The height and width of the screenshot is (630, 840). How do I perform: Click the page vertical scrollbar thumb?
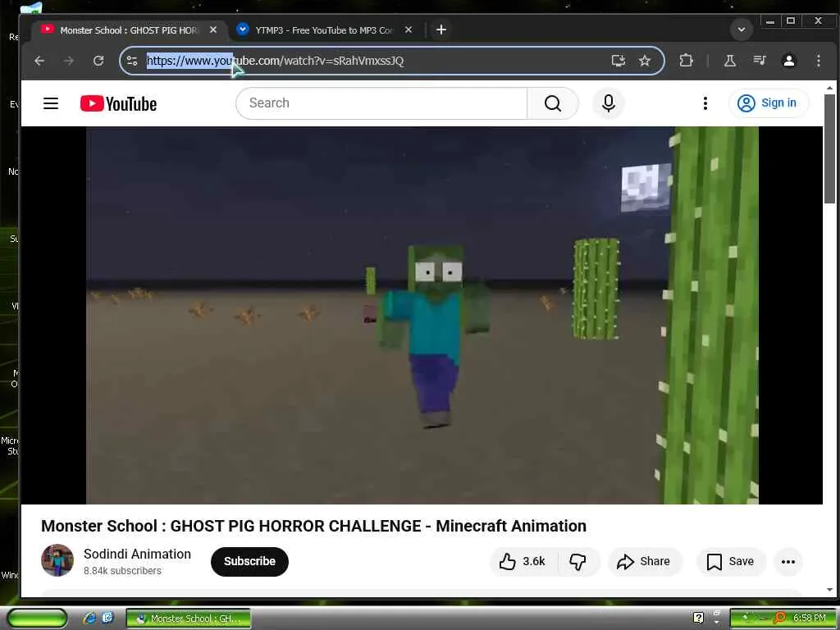829,149
